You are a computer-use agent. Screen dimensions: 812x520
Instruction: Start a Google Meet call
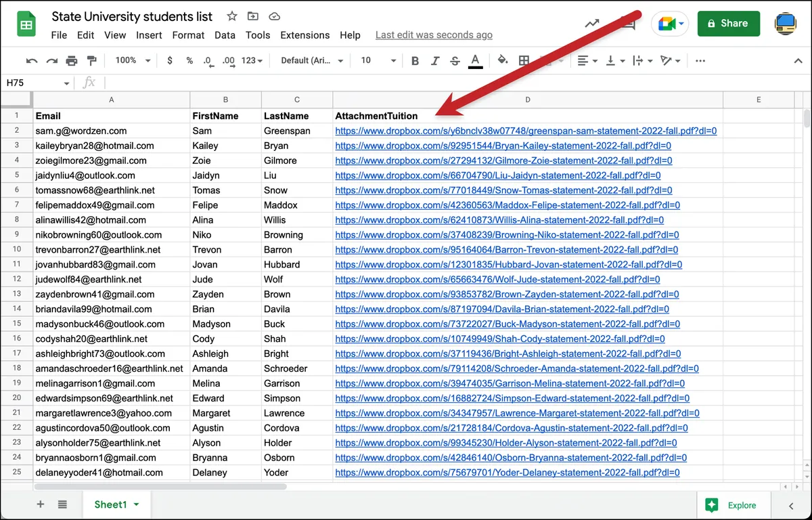coord(670,24)
